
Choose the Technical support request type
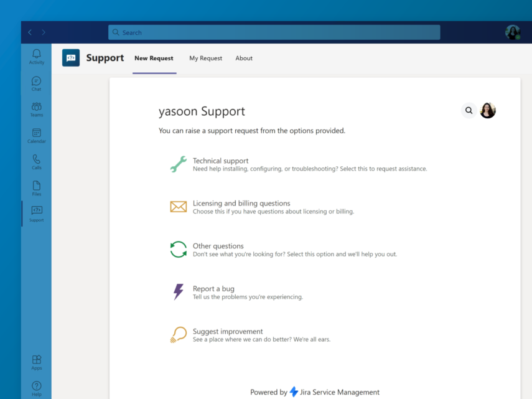pyautogui.click(x=299, y=164)
